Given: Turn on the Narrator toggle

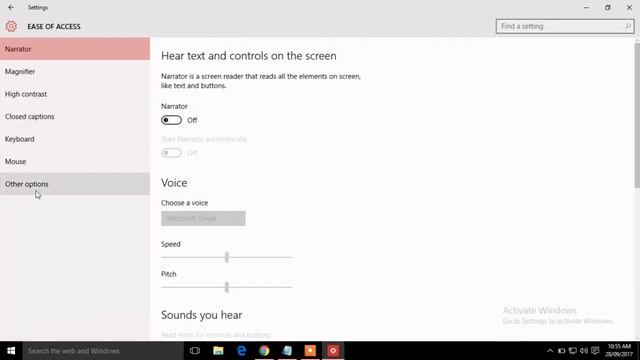Looking at the screenshot, I should [x=171, y=120].
